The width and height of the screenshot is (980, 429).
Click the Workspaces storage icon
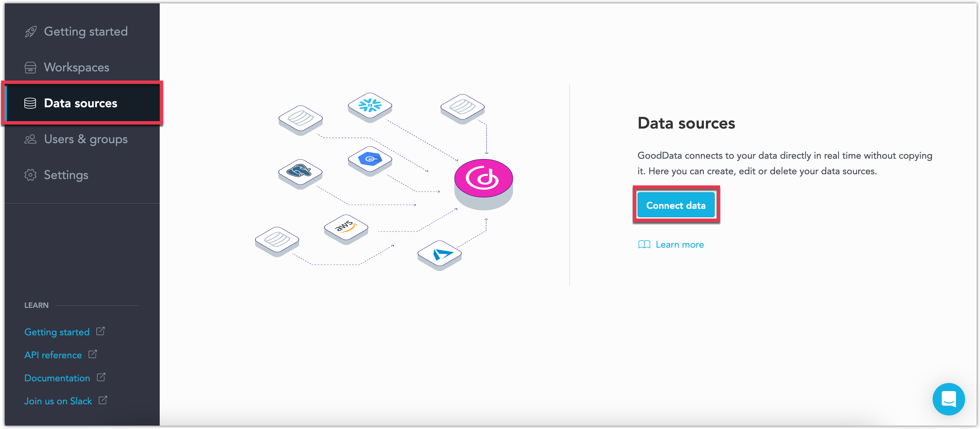click(x=29, y=67)
